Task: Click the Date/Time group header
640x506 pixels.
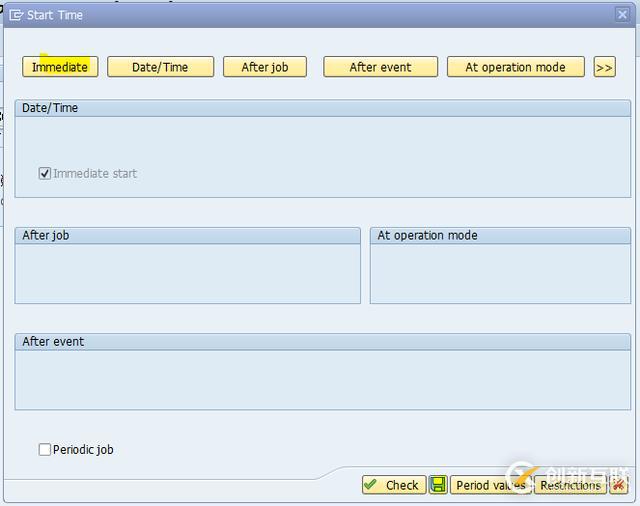Action: click(322, 108)
